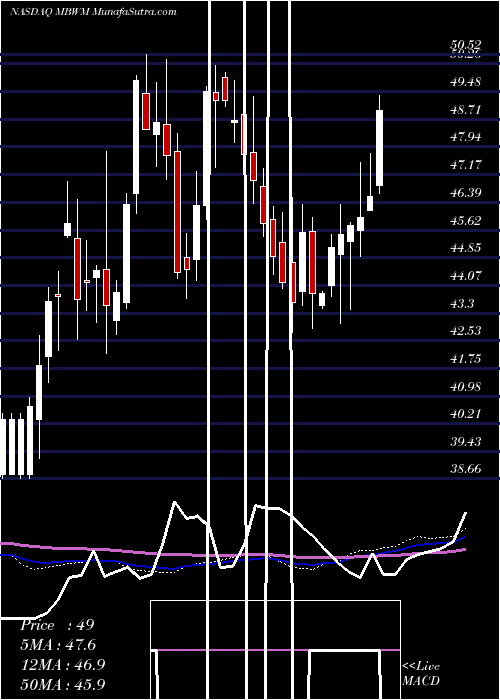500x700 pixels.
Task: Click the NASDAQ MBWM MunafaSutra.com title text
Action: [x=93, y=12]
